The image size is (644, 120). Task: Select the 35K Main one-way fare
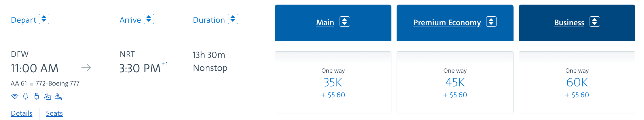pos(333,82)
